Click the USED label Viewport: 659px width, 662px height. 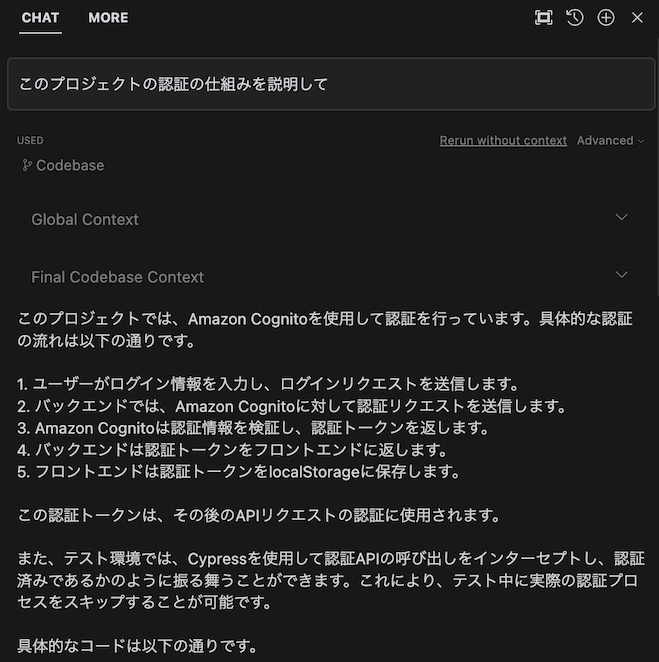30,140
